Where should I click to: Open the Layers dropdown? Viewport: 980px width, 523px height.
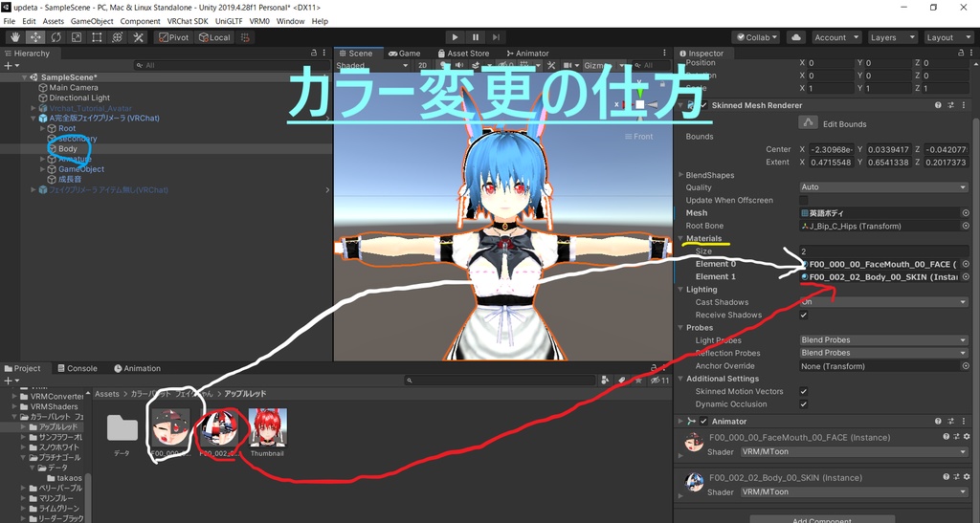pos(892,37)
